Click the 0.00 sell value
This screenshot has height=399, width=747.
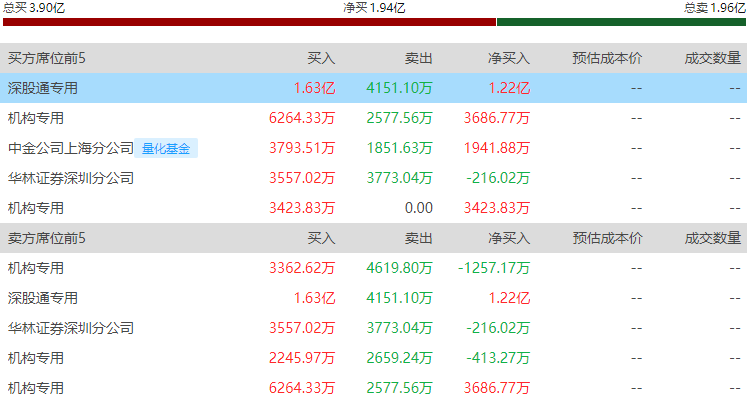tap(419, 208)
